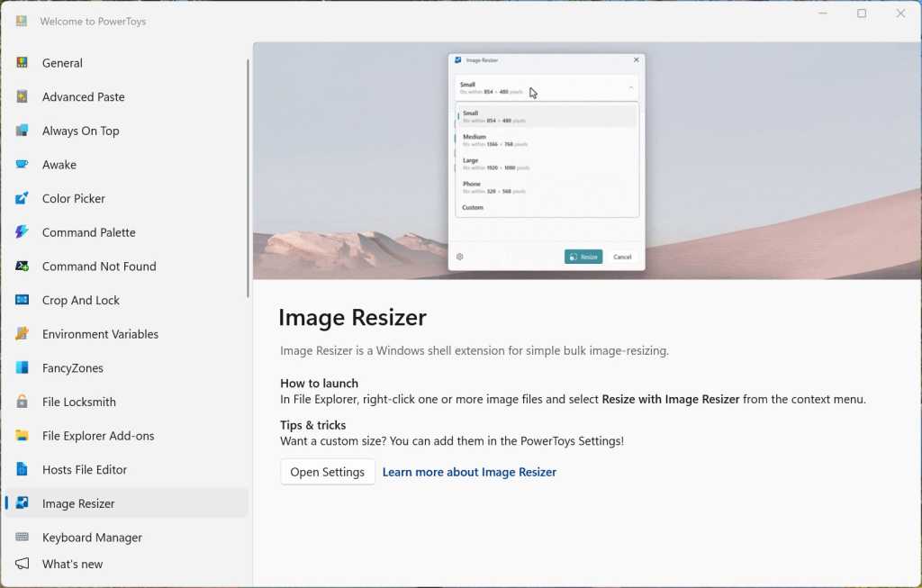Open Awake from the sidebar

point(58,164)
